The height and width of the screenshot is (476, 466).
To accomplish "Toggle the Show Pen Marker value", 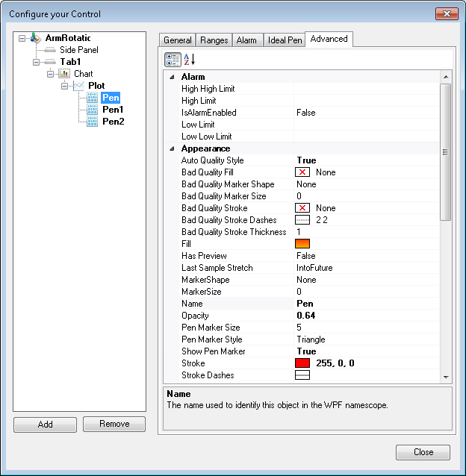I will coord(306,351).
